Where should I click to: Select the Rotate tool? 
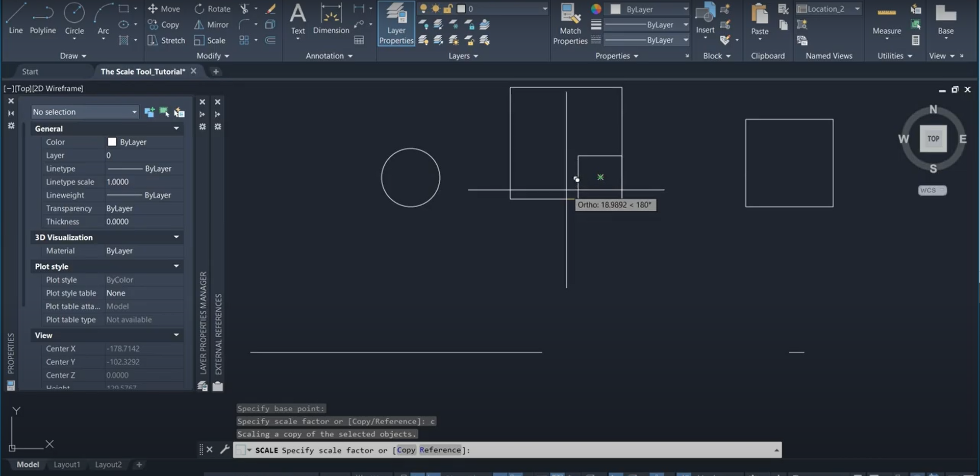[213, 9]
